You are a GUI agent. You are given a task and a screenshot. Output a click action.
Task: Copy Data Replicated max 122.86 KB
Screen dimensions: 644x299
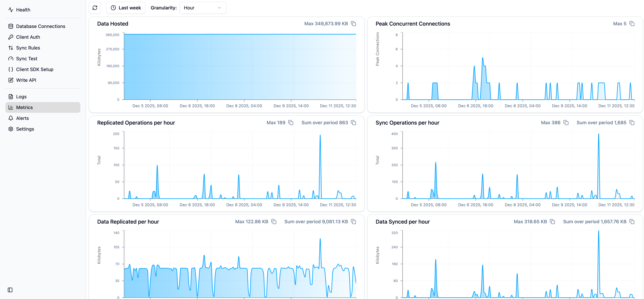click(274, 222)
